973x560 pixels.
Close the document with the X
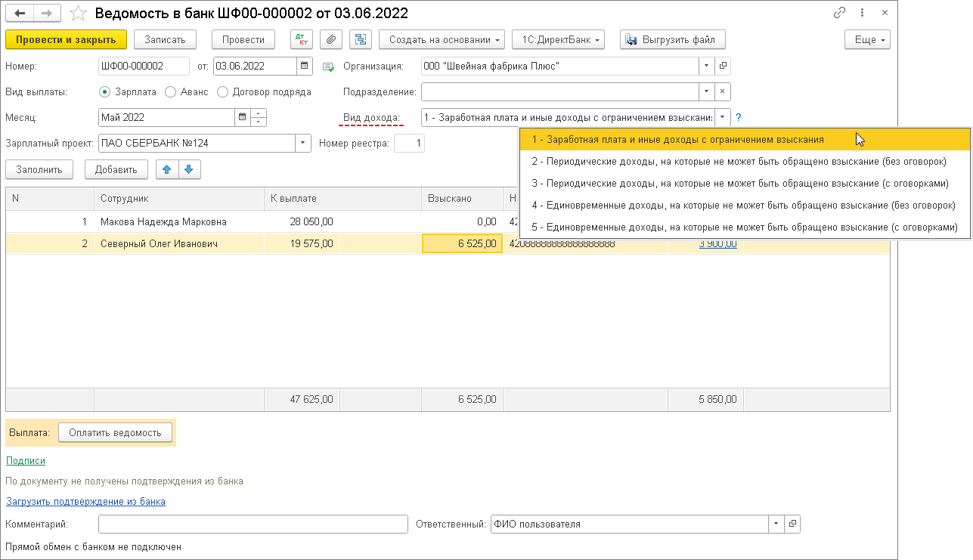[x=885, y=13]
